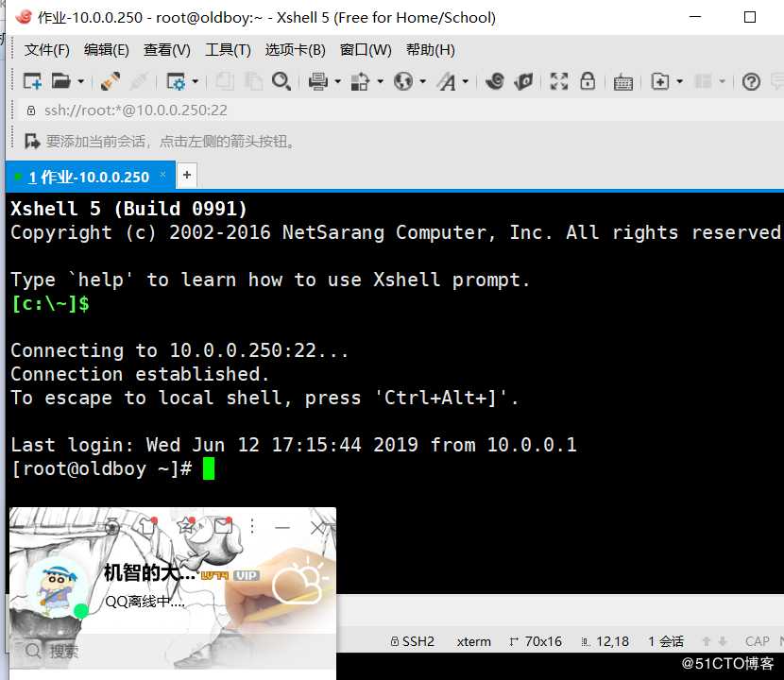Open the 编辑(E) menu

click(x=107, y=50)
